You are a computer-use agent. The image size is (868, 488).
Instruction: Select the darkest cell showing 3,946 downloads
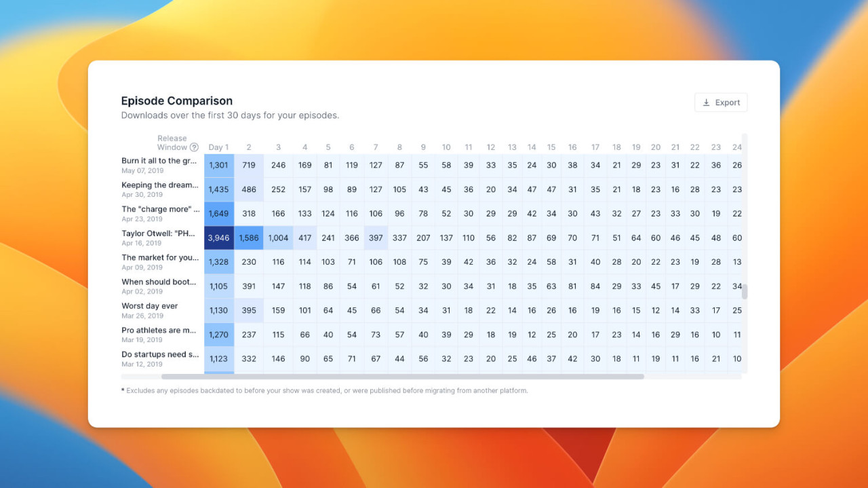pos(218,238)
